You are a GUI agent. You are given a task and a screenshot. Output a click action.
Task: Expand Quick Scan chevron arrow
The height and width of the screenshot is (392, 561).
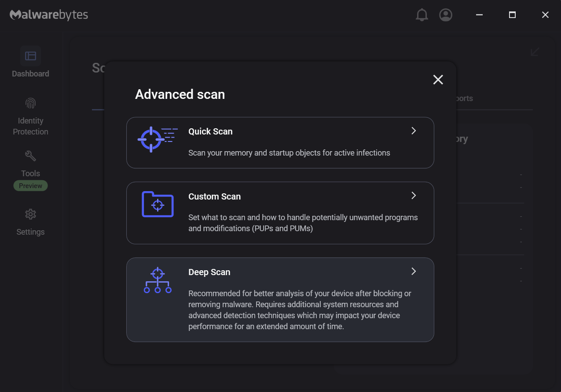coord(414,131)
